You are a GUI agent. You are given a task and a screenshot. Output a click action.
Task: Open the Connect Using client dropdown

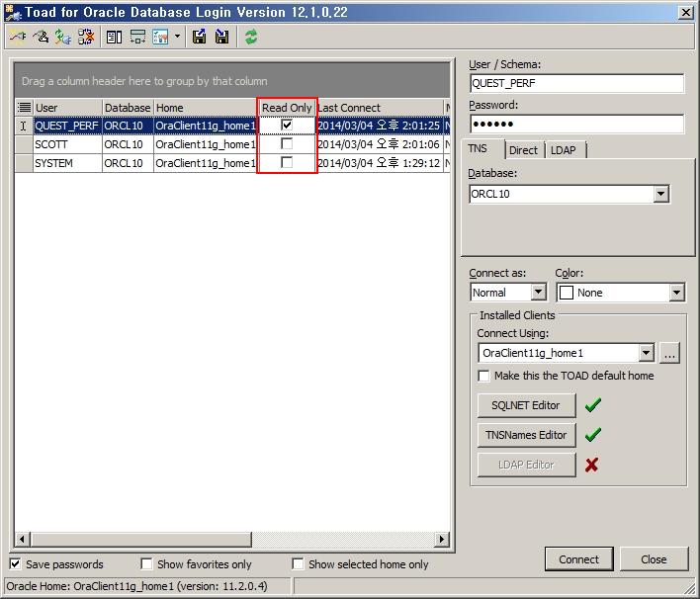tap(646, 353)
